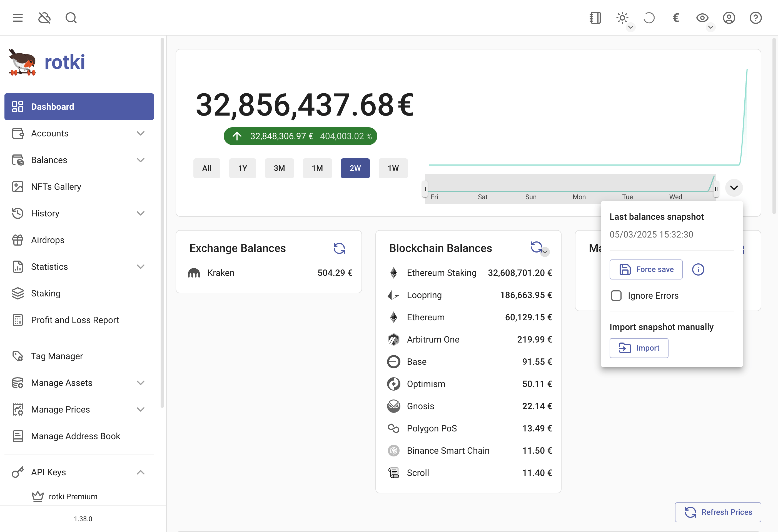Click net worth change green badge
The image size is (778, 532).
pos(300,136)
